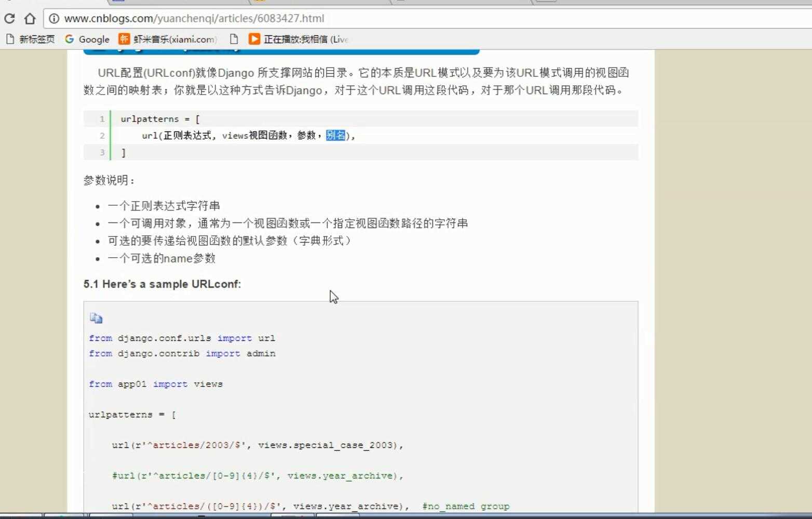This screenshot has width=812, height=519.
Task: Click the cnblogs URL address field
Action: click(194, 19)
